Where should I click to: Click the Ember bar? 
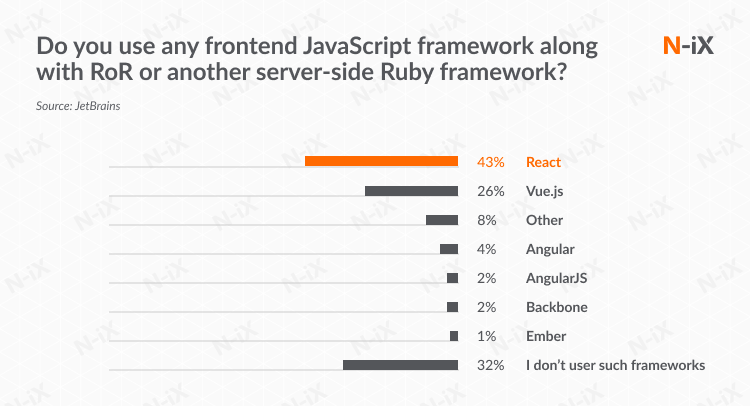pyautogui.click(x=454, y=336)
